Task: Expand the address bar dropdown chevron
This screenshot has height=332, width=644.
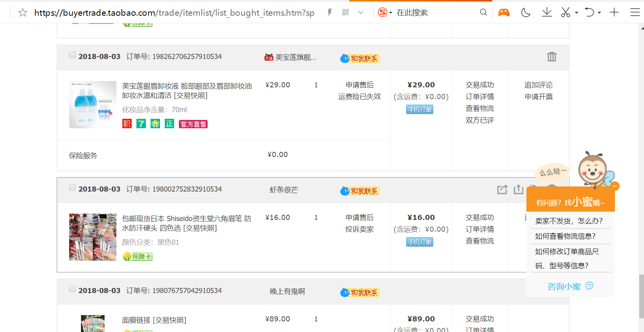Action: (361, 13)
